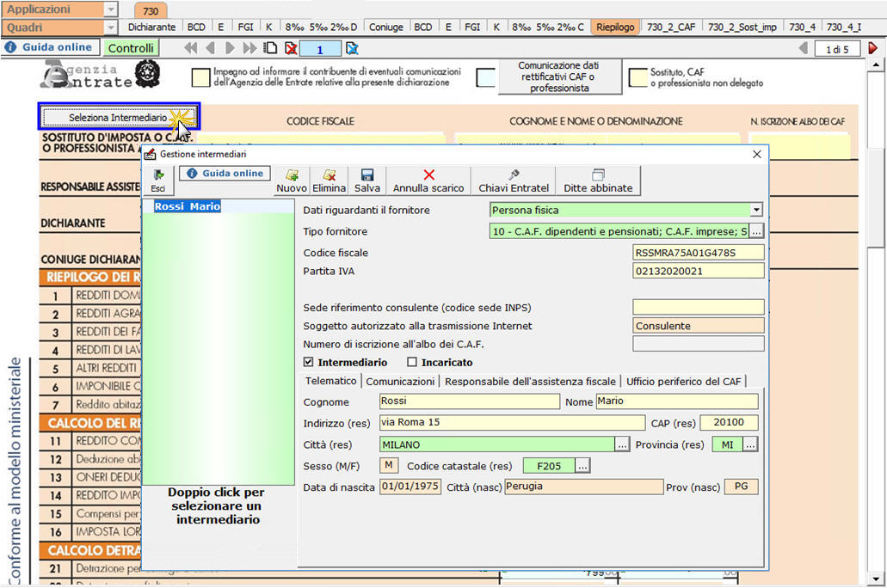Click Sede riferimento consulente field
The image size is (887, 588).
[x=698, y=307]
